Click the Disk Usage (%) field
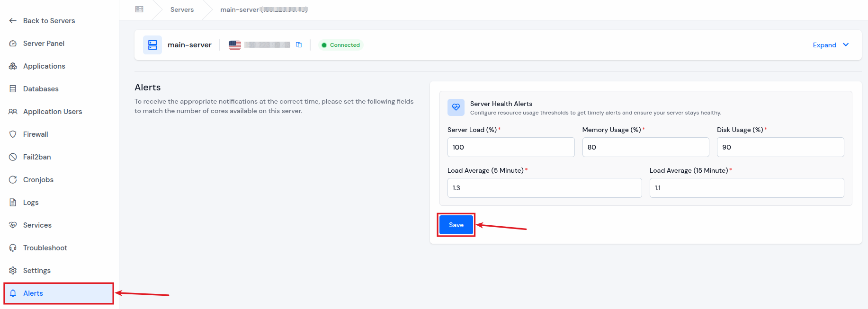 pyautogui.click(x=780, y=147)
